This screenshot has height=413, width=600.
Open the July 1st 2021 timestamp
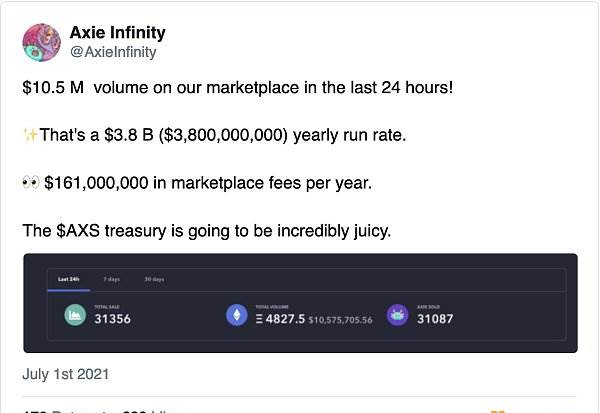[x=65, y=374]
